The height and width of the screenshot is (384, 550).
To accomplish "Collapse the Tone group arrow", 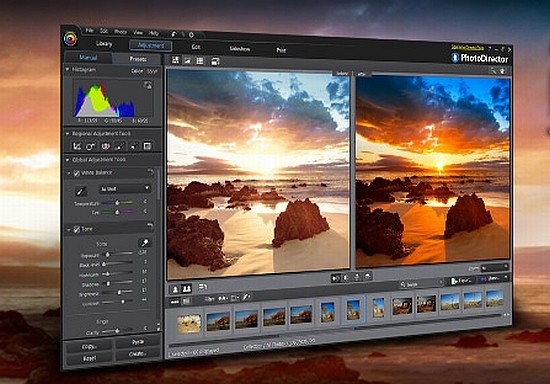I will [69, 230].
